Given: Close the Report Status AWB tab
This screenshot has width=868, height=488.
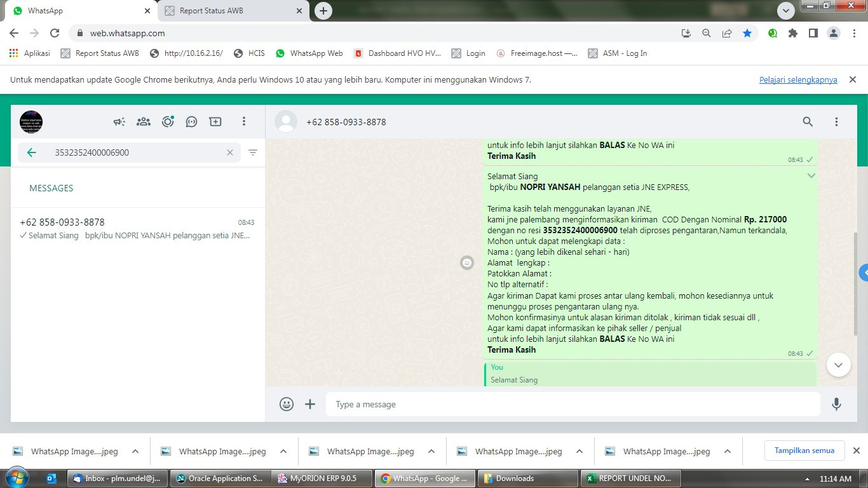Looking at the screenshot, I should (x=299, y=11).
